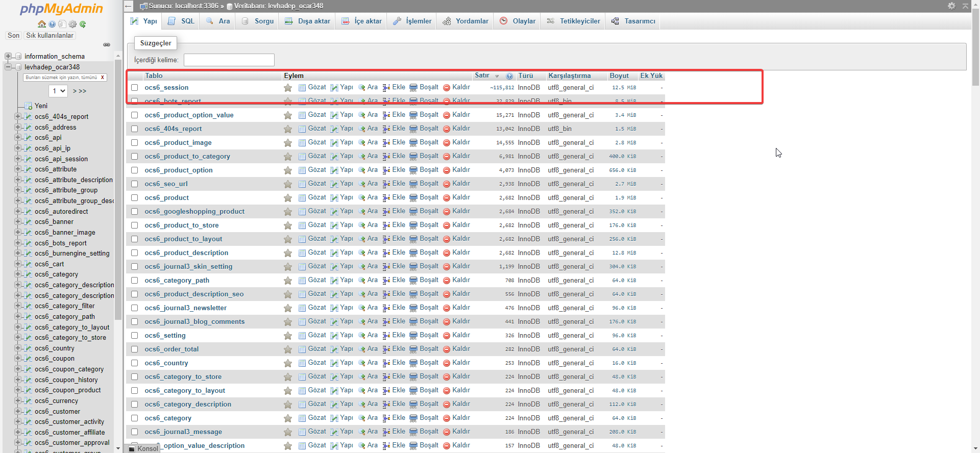Collapse levhadep_ocar348 database node
The height and width of the screenshot is (453, 980).
coord(8,67)
